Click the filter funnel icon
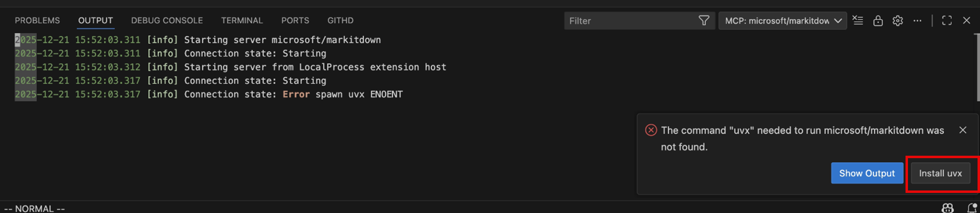Screen dimensions: 980x213 point(704,21)
